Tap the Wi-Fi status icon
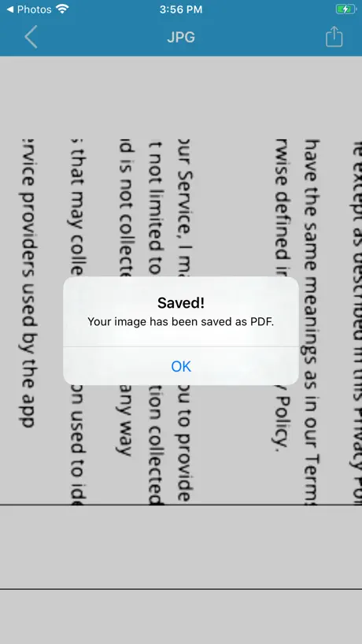Viewport: 362px width, 644px height. pyautogui.click(x=62, y=9)
